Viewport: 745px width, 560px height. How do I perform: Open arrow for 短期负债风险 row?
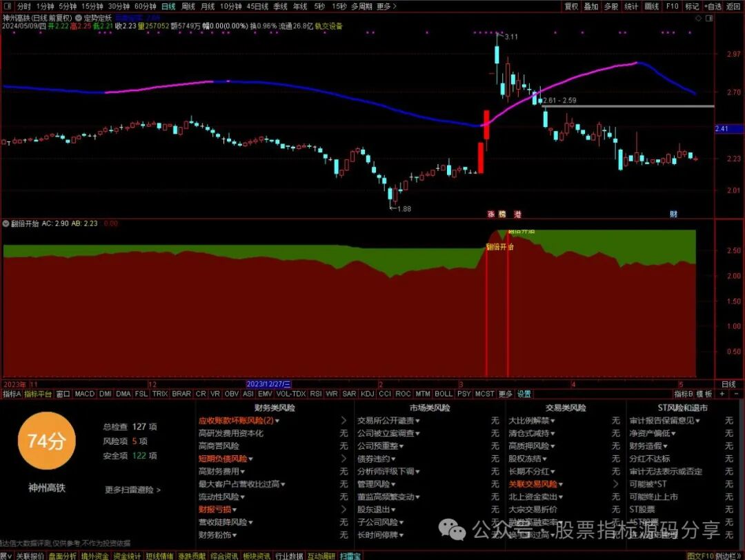344,459
